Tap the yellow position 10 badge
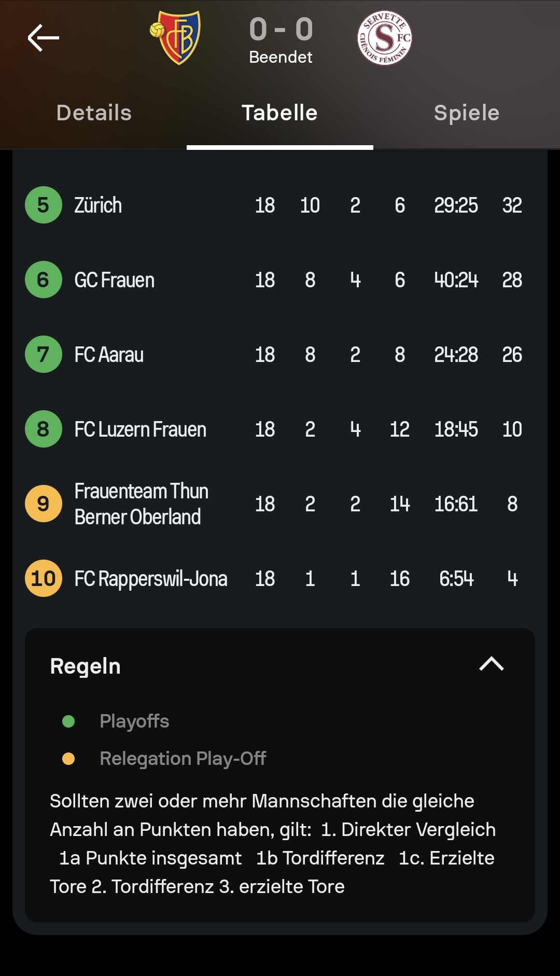 [44, 578]
